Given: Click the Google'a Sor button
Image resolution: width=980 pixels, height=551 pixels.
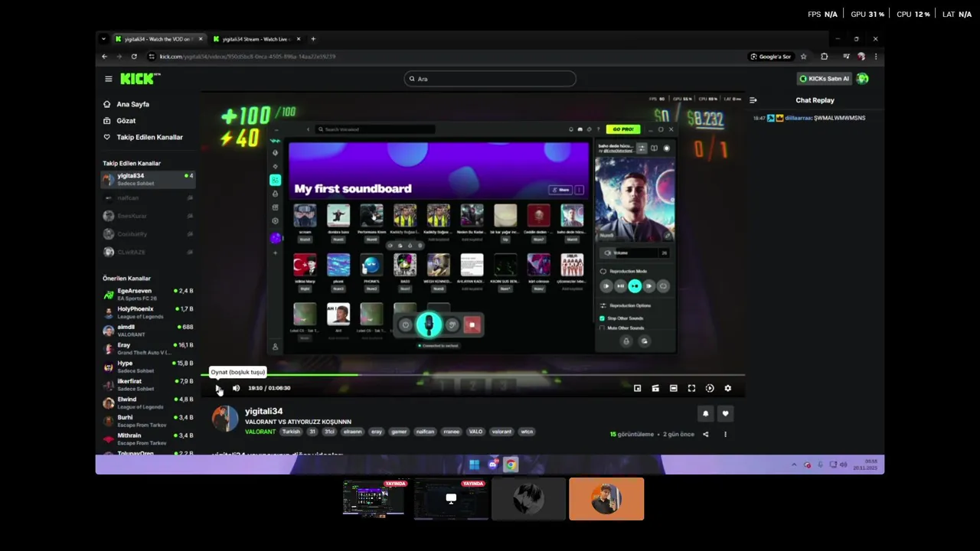Looking at the screenshot, I should 770,57.
